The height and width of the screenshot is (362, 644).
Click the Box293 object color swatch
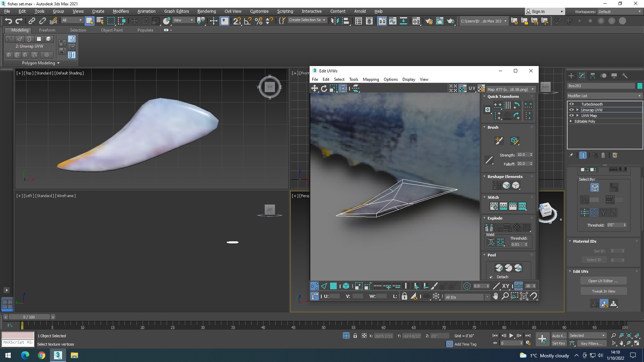639,86
